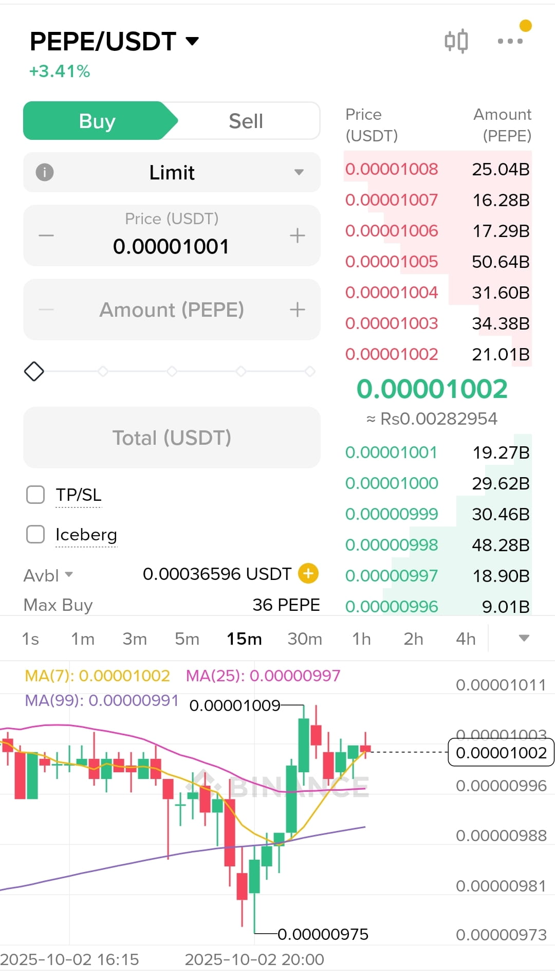The image size is (555, 980).
Task: Tap the 25.04B ask amount
Action: pos(501,169)
